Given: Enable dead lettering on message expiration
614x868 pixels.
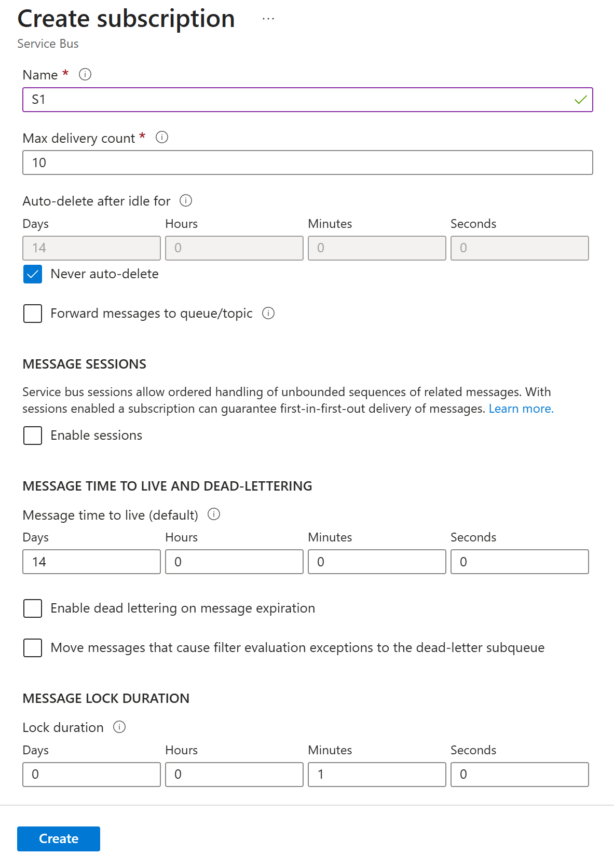Looking at the screenshot, I should point(32,608).
